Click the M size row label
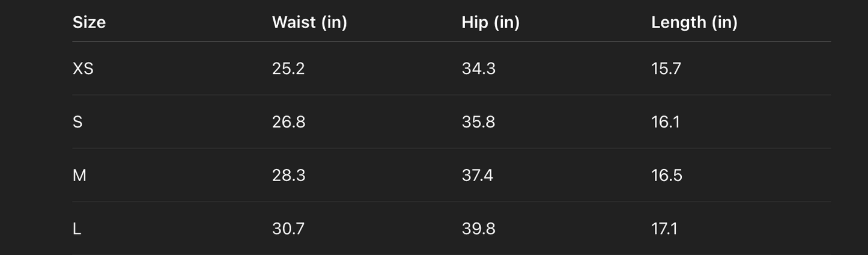This screenshot has width=868, height=255. 79,176
